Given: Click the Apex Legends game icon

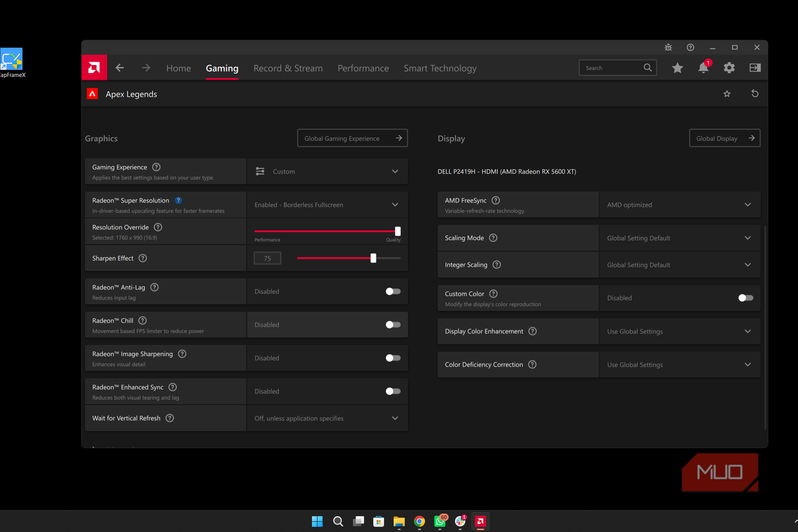Looking at the screenshot, I should 92,94.
